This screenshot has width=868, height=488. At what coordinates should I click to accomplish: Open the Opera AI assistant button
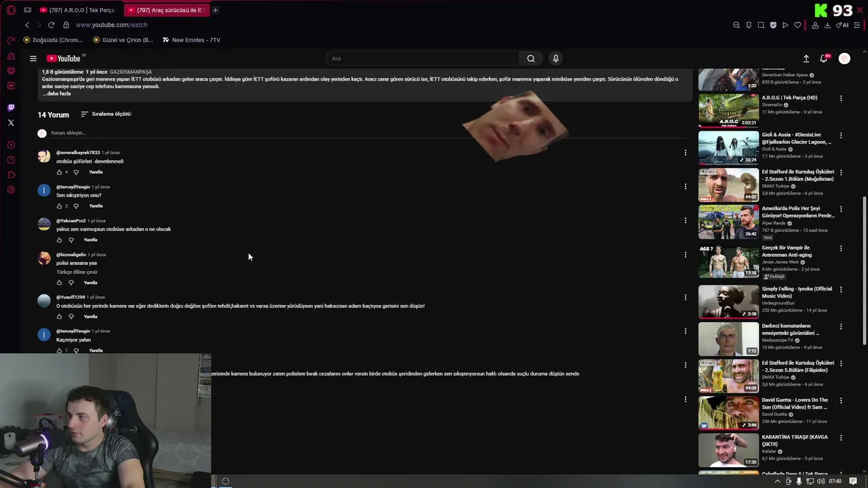click(x=843, y=25)
